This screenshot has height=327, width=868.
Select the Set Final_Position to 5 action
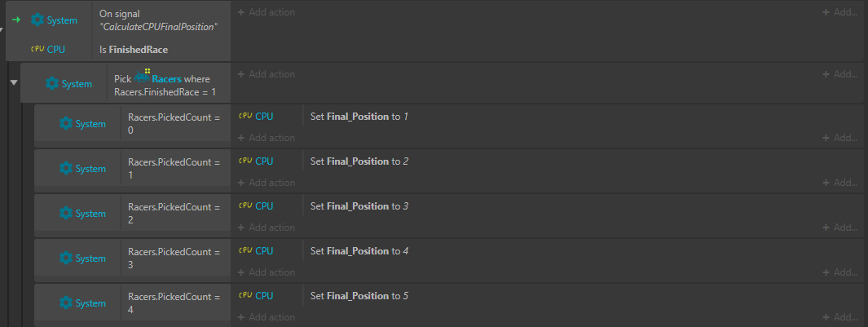359,296
